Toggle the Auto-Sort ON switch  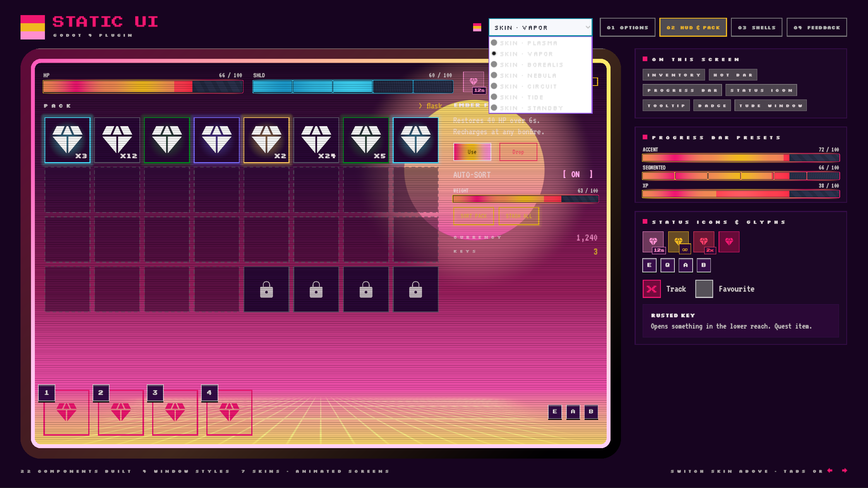click(x=577, y=175)
